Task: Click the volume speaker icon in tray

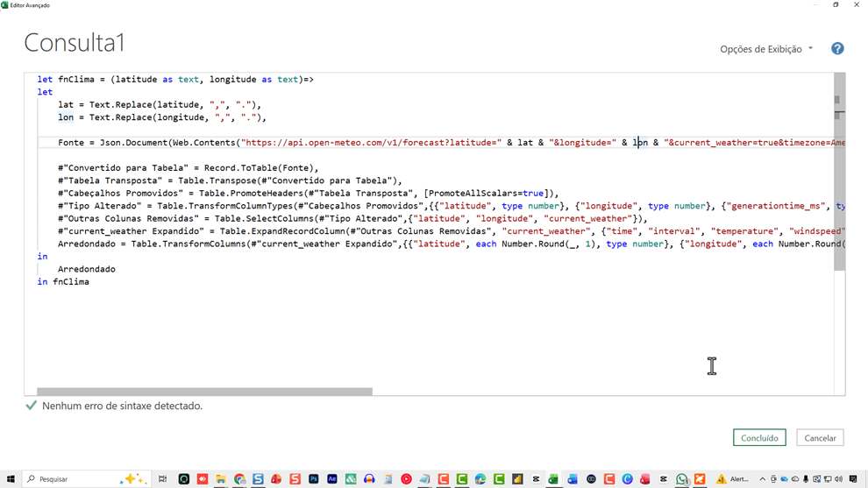Action: point(838,479)
